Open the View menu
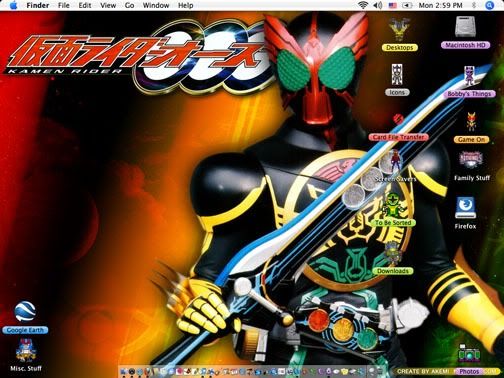This screenshot has width=504, height=378. (108, 5)
